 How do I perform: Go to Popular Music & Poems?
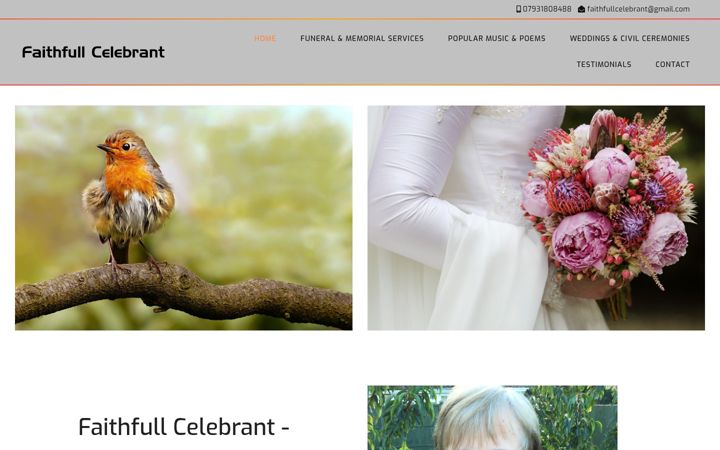point(496,39)
